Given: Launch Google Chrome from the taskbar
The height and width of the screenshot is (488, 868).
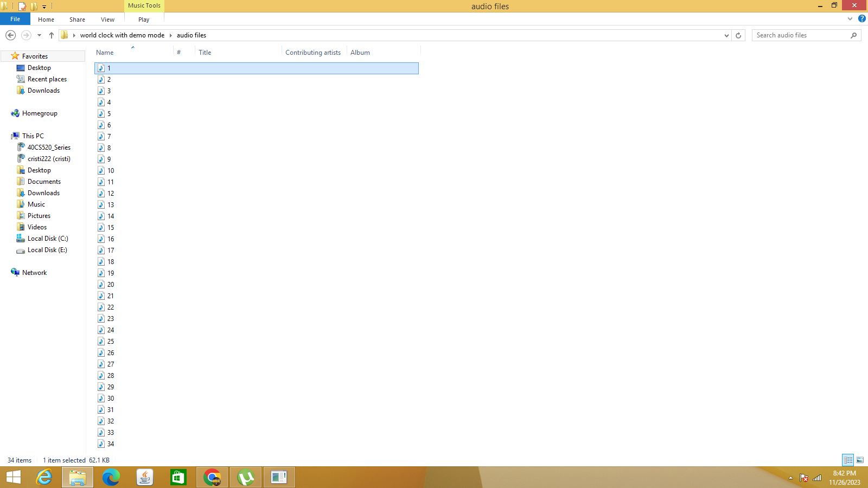Looking at the screenshot, I should pyautogui.click(x=212, y=477).
